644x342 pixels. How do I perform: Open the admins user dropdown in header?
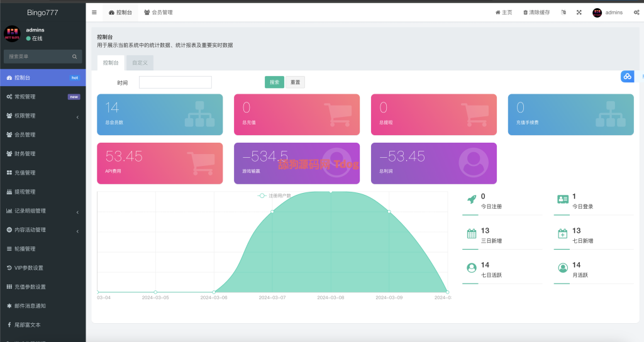coord(608,13)
